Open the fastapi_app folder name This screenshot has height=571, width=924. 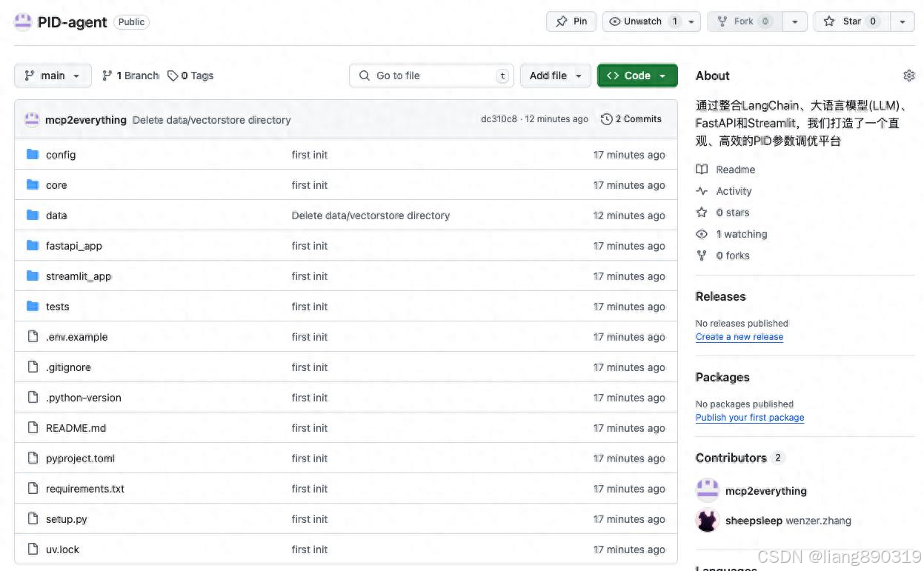tap(74, 246)
